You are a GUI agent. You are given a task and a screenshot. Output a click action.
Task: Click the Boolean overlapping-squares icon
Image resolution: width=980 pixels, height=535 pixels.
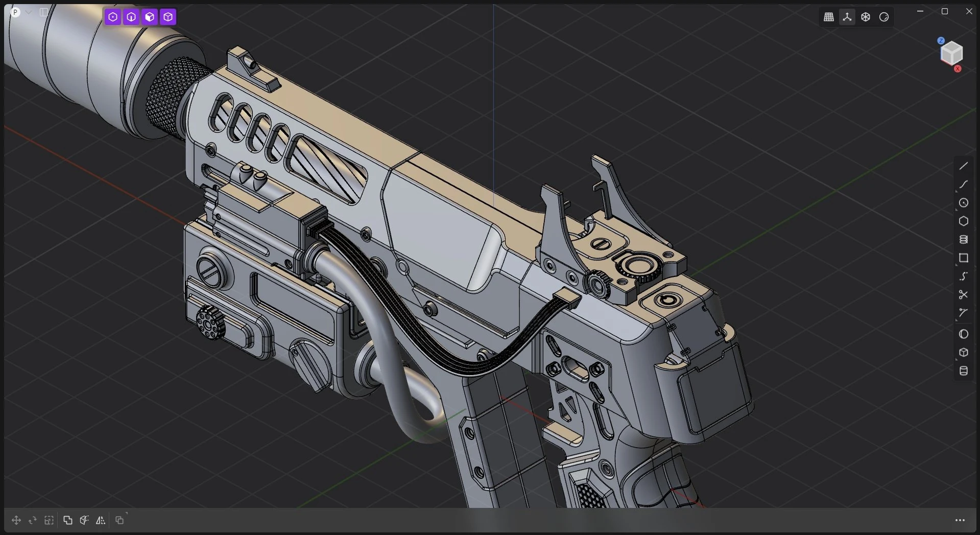[67, 520]
